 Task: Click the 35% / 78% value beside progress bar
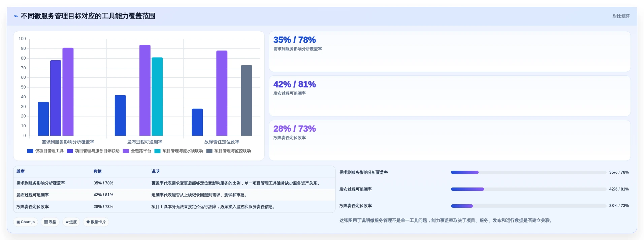(619, 172)
